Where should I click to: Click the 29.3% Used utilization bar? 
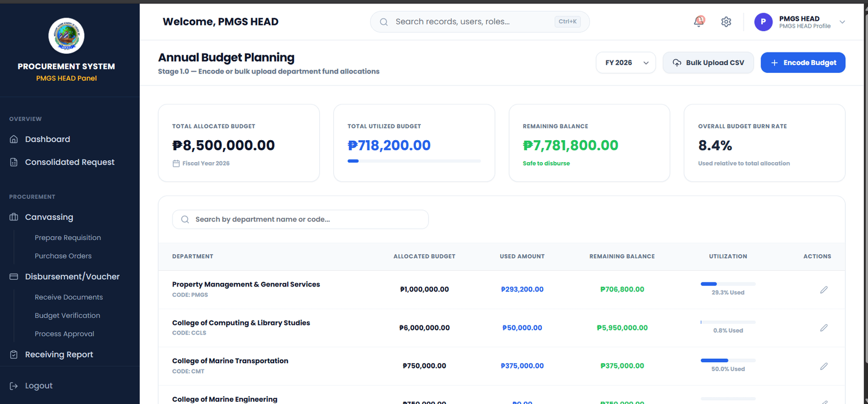tap(728, 284)
